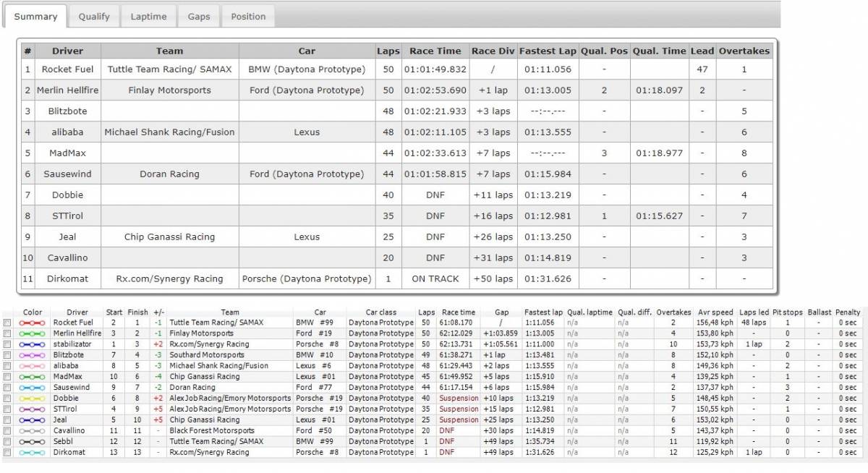The width and height of the screenshot is (868, 473).
Task: Switch to the Qualify tab
Action: point(94,16)
